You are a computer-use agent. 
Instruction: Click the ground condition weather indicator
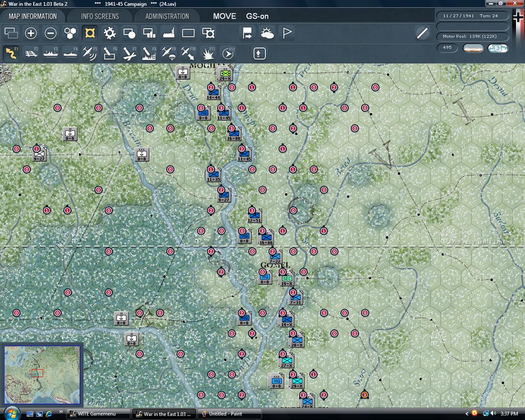473,48
